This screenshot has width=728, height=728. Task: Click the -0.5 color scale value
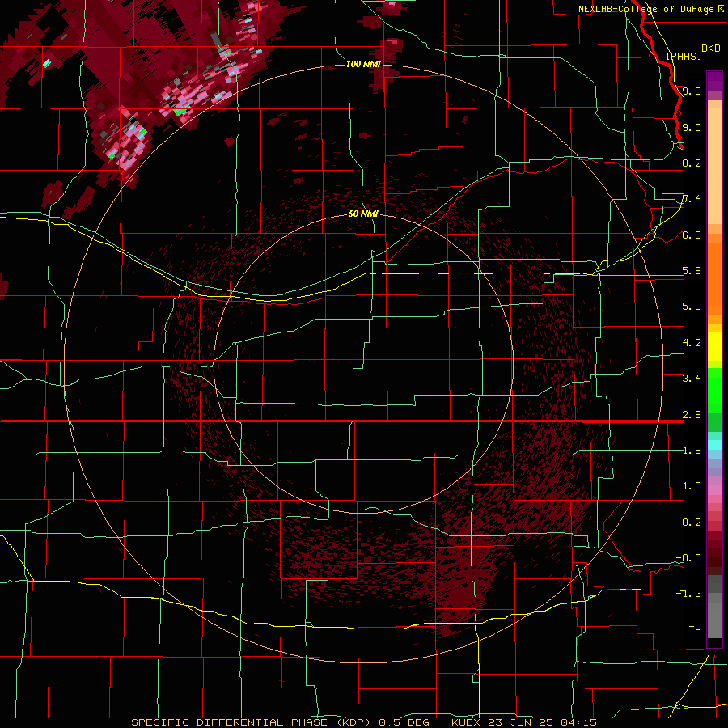[x=688, y=558]
